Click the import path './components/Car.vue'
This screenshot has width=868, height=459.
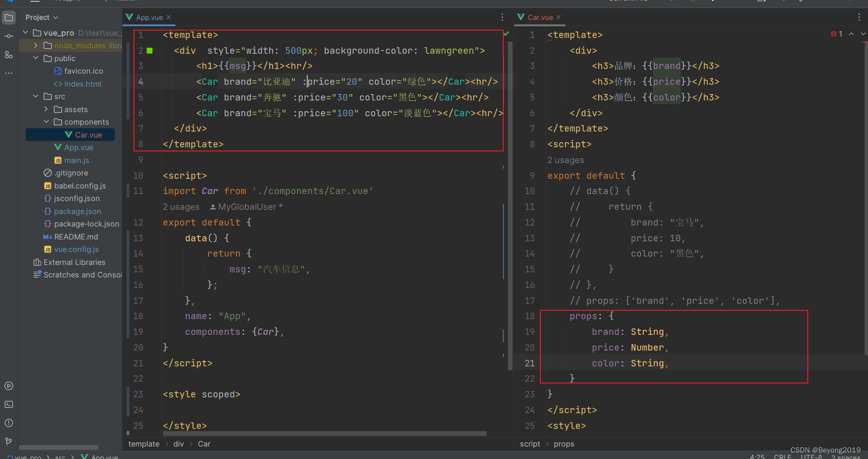(313, 191)
